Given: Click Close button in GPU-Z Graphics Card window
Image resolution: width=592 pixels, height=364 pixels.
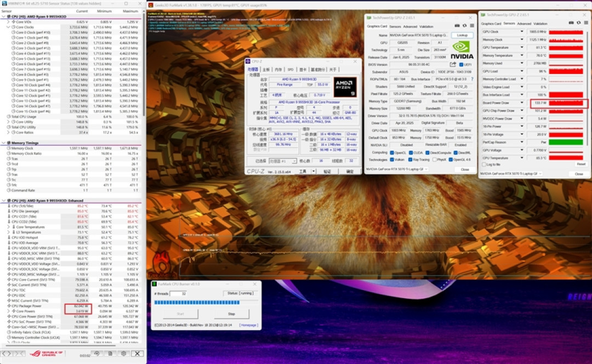Looking at the screenshot, I should tap(465, 169).
